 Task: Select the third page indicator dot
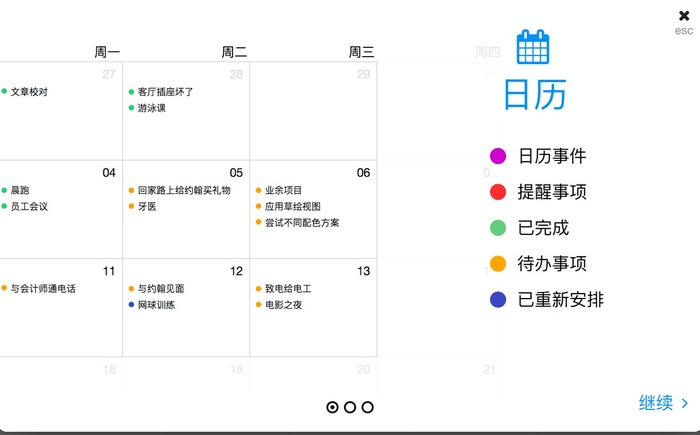click(x=368, y=407)
